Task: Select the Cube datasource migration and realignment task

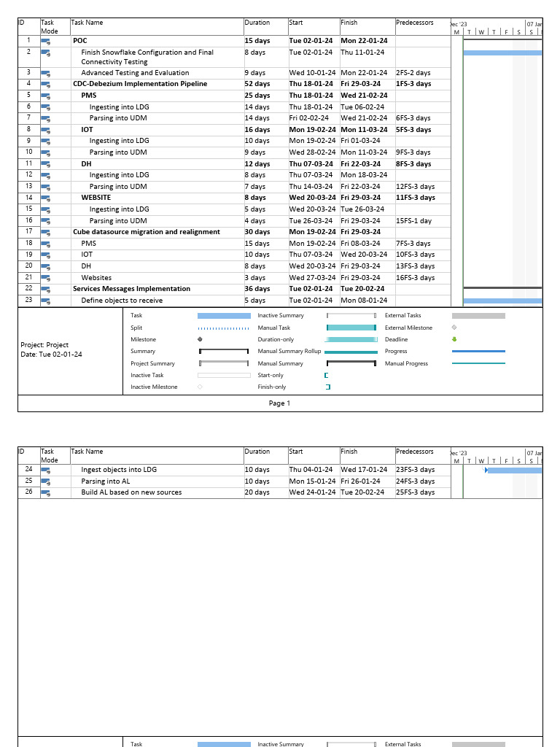Action: tap(146, 232)
